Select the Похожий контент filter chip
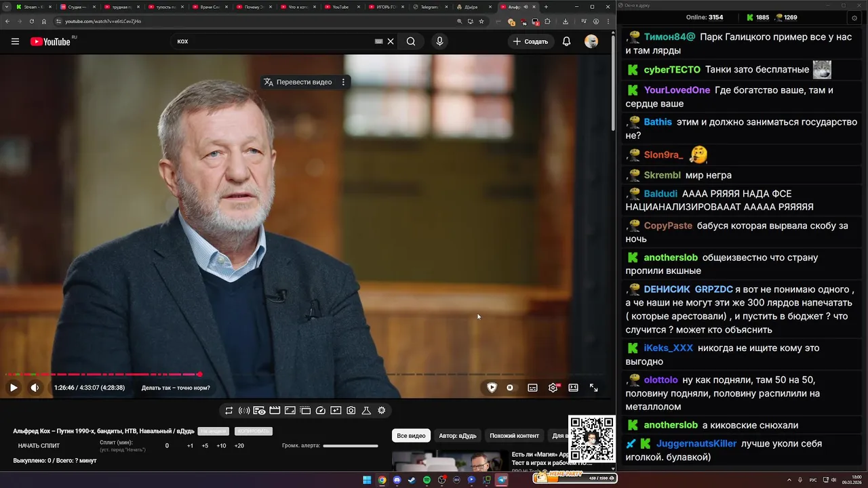868x488 pixels. pos(514,435)
